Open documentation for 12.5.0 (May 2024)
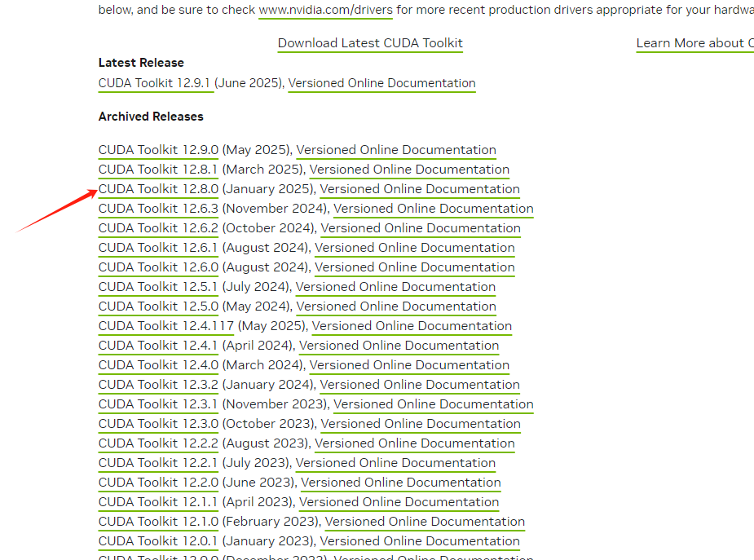 (x=396, y=306)
